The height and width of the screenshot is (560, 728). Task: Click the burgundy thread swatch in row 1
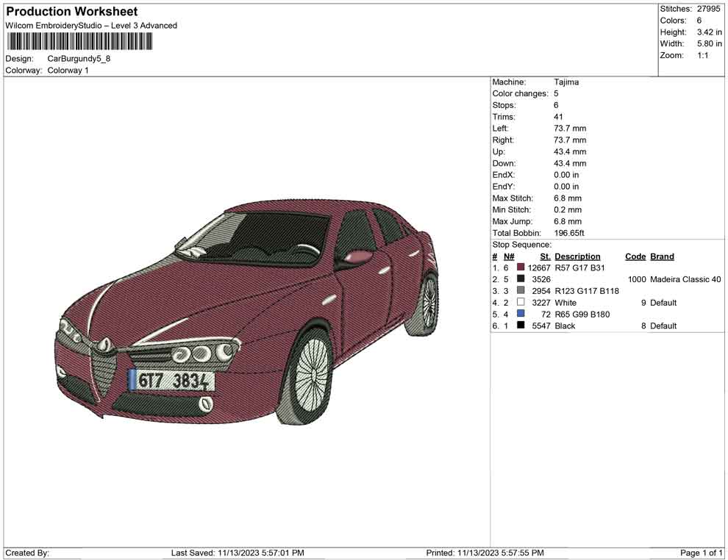(x=522, y=268)
